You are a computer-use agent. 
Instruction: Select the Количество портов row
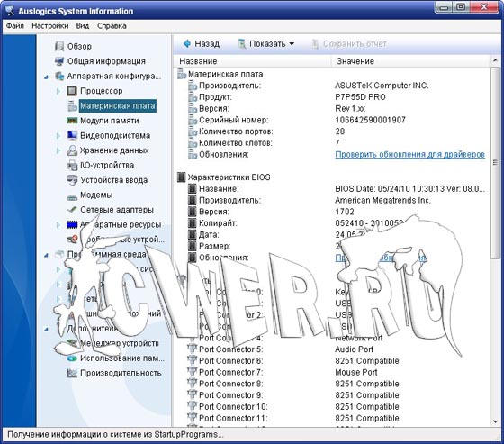pos(332,131)
